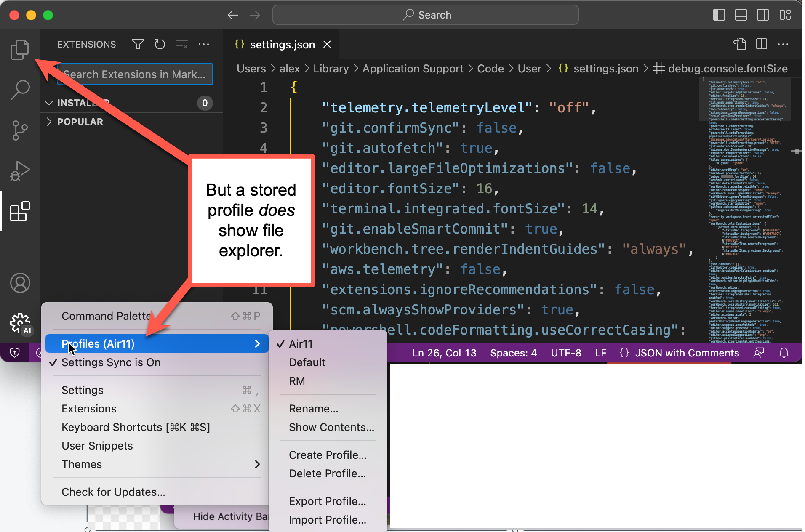
Task: Open the Source Control icon
Action: point(20,130)
